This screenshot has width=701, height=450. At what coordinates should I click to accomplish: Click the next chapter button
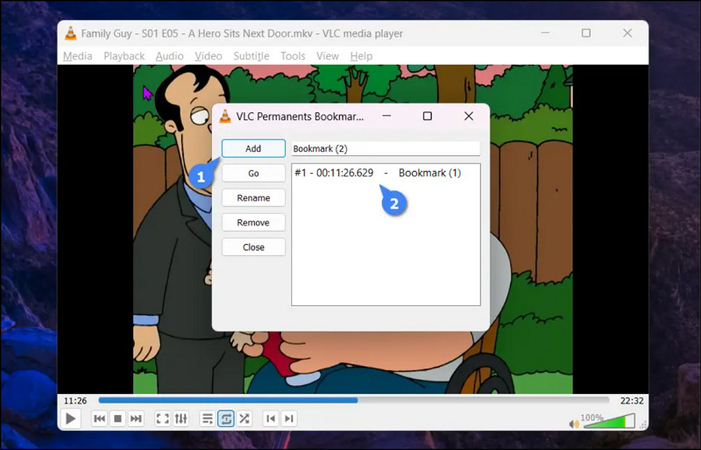click(x=289, y=419)
